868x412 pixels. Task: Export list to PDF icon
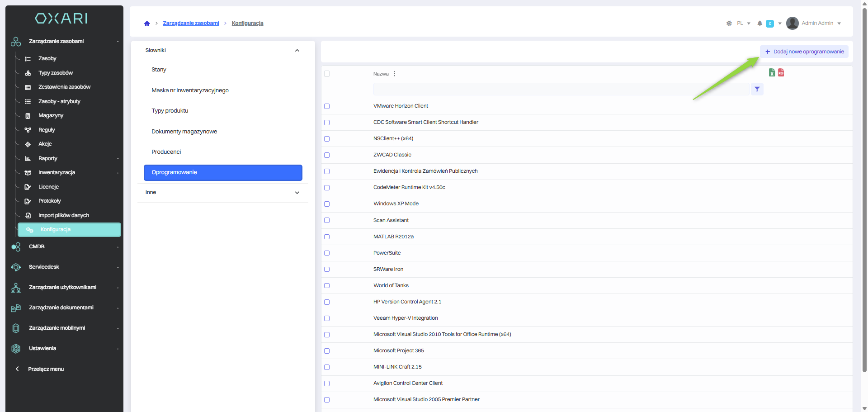coord(781,72)
